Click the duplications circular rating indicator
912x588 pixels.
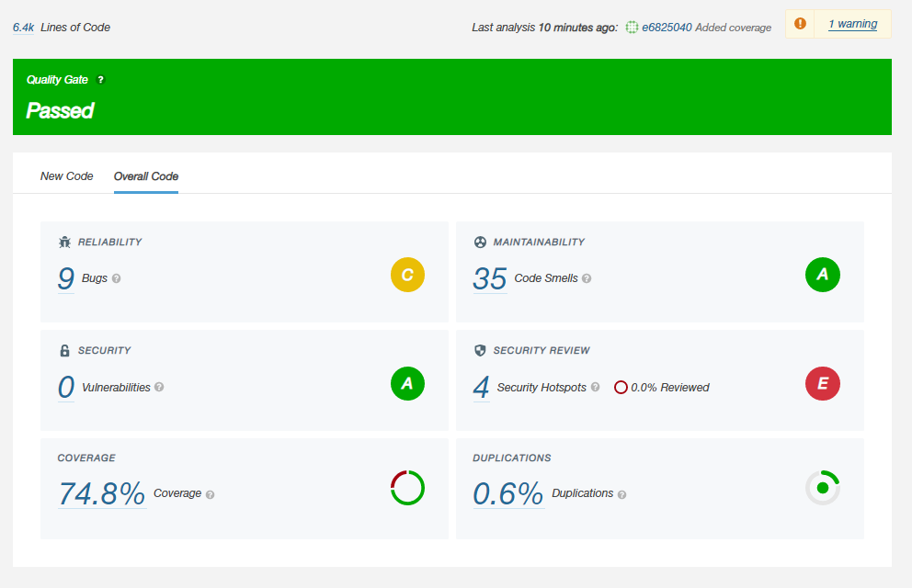(x=823, y=488)
